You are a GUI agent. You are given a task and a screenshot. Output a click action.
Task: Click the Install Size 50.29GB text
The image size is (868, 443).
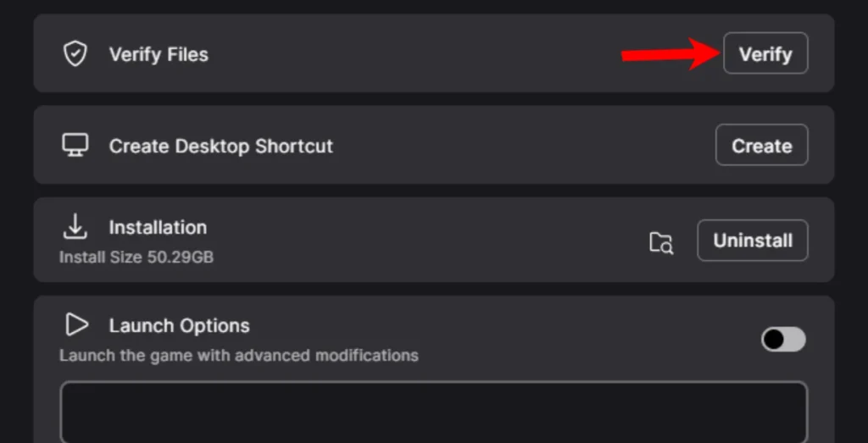coord(136,256)
